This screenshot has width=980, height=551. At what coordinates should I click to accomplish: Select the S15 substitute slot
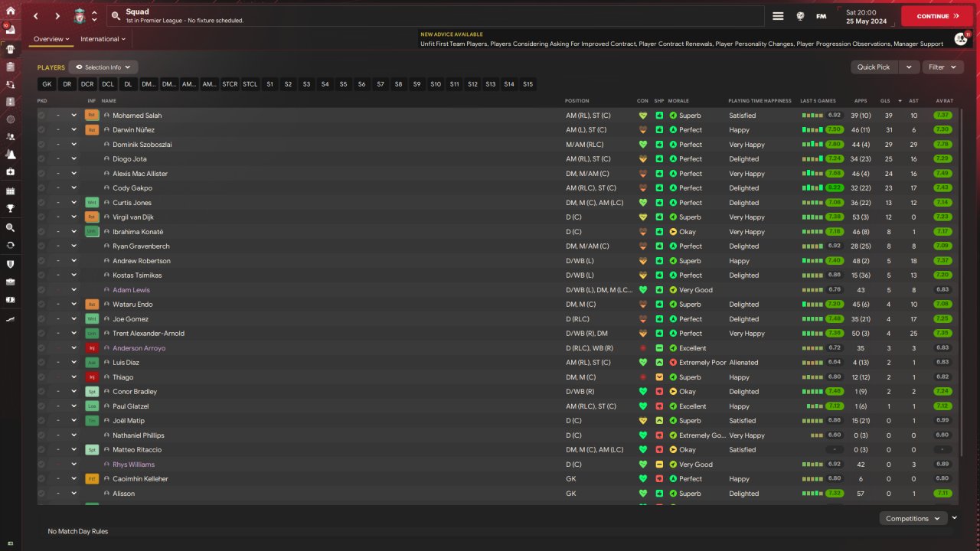[528, 84]
